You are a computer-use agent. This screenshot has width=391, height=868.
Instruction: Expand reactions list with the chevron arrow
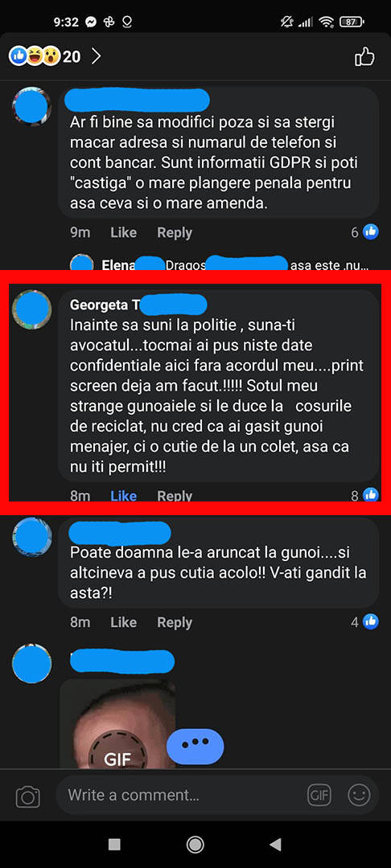96,56
